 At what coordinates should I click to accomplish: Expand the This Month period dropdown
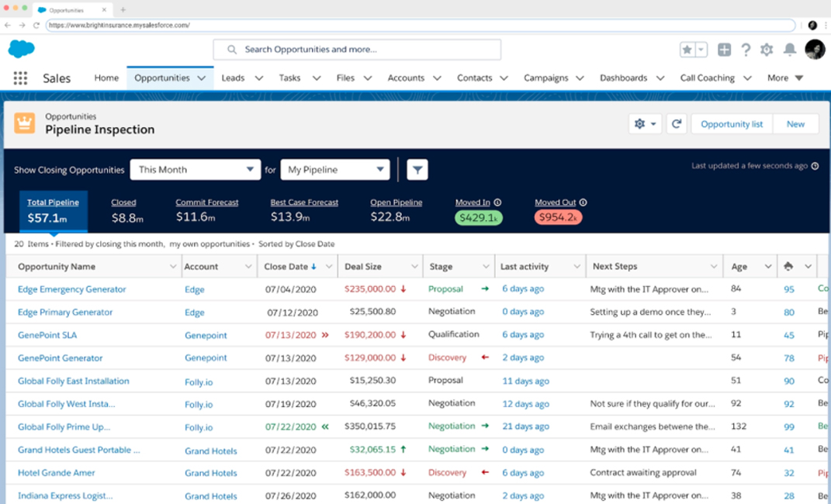(x=195, y=170)
